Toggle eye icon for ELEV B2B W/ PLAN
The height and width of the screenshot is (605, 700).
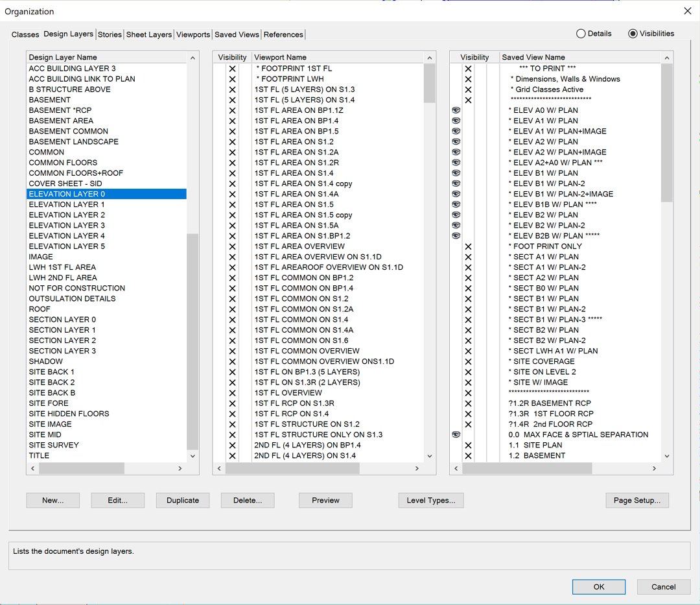point(456,236)
